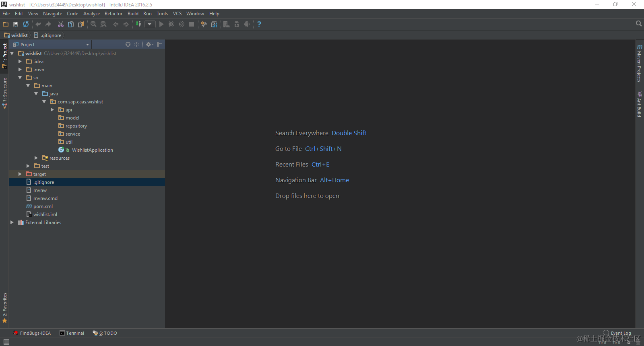
Task: Open the Event Log
Action: coord(617,333)
